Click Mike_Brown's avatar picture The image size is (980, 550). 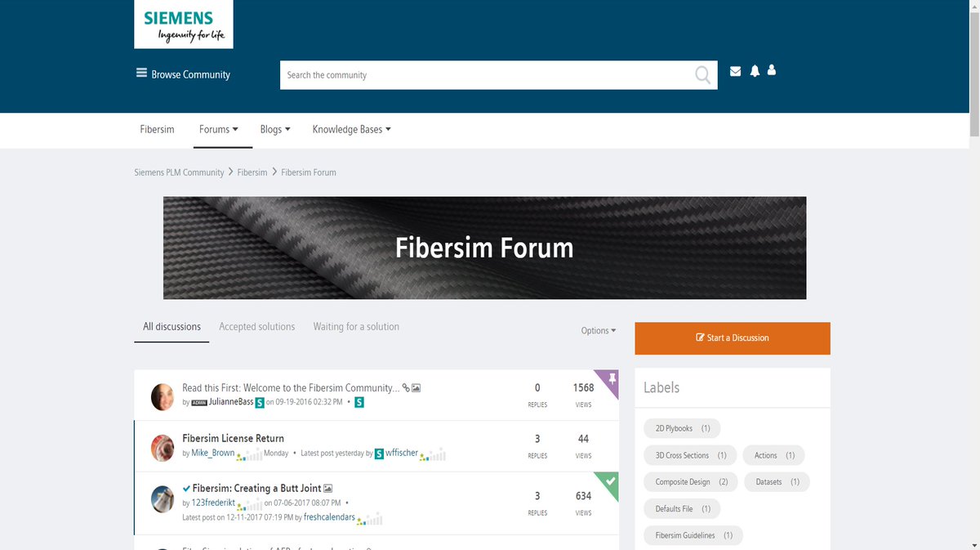[163, 447]
